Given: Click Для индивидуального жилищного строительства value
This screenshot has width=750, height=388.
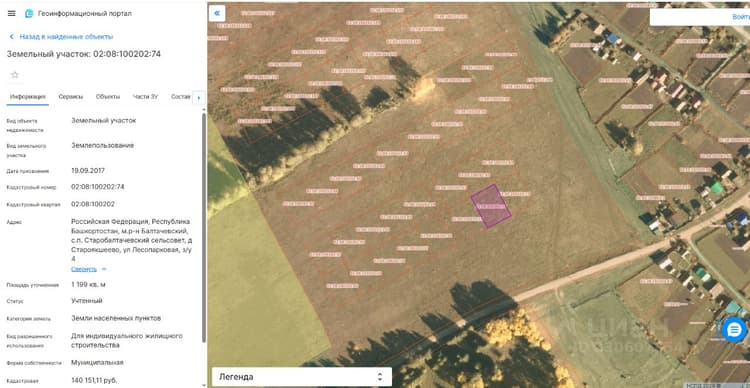Looking at the screenshot, I should point(127,341).
